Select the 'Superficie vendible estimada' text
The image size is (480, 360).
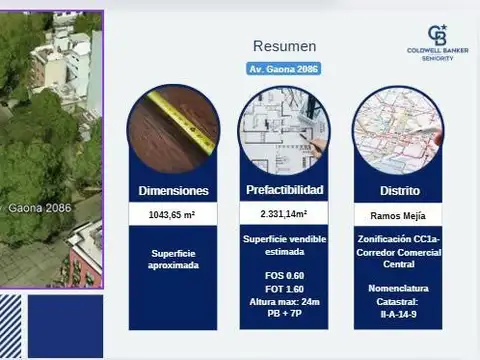tap(284, 245)
